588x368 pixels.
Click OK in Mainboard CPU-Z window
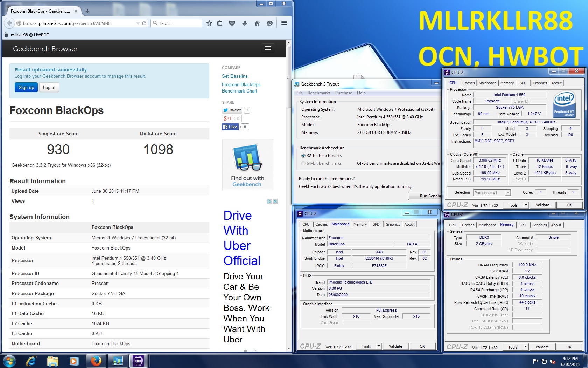tap(422, 346)
